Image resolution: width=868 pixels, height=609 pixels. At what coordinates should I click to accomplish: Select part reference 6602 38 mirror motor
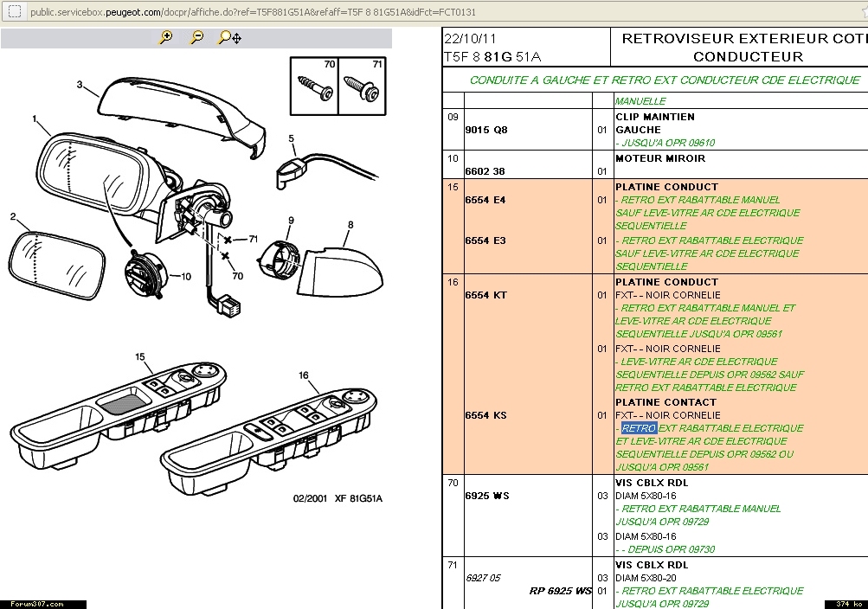tap(485, 171)
